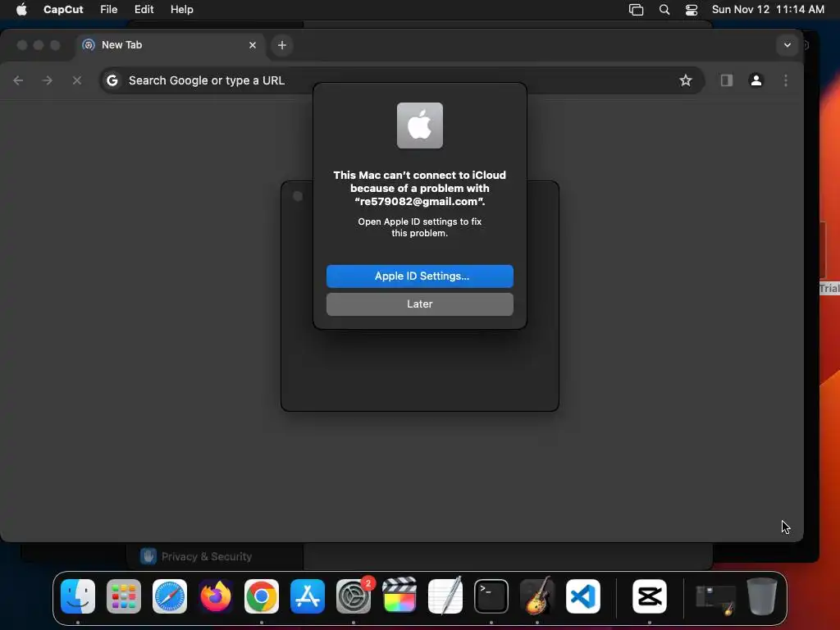
Task: Bookmark this page with star icon
Action: (685, 80)
